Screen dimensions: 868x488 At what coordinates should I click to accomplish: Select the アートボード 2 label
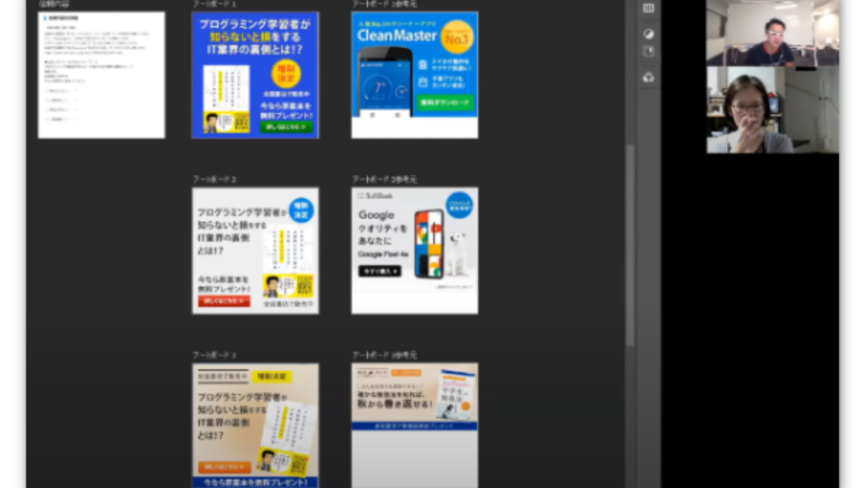(x=214, y=179)
